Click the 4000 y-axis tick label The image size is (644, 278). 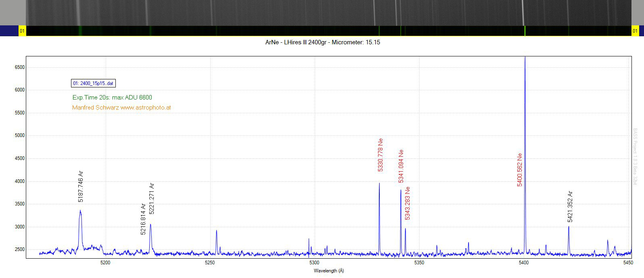pos(19,181)
